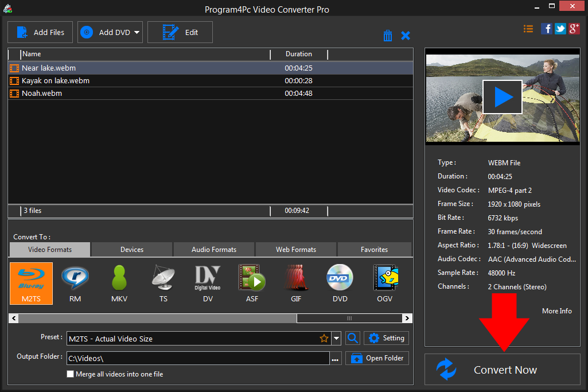Mark the current preset as favorite
The width and height of the screenshot is (588, 392).
pyautogui.click(x=324, y=338)
